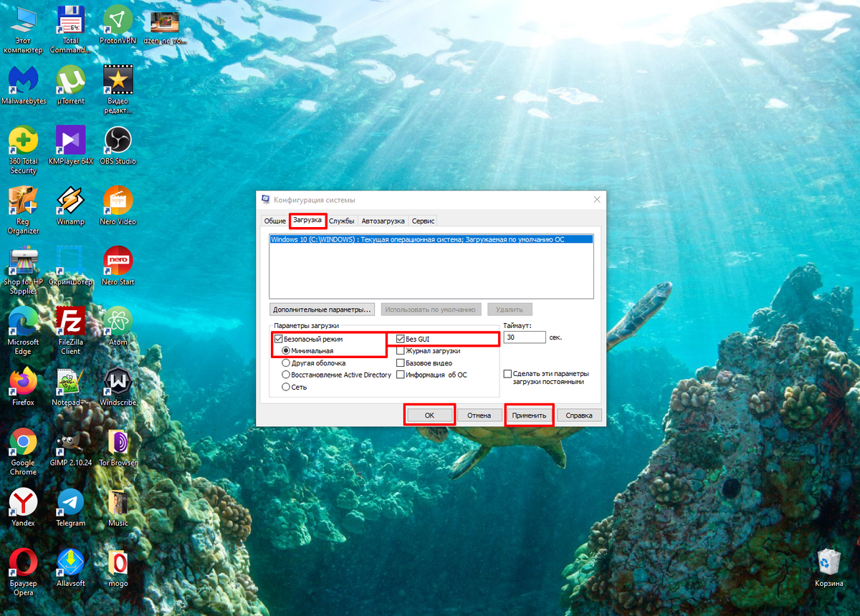
Task: Click Дополнительные параметры button
Action: click(x=322, y=309)
